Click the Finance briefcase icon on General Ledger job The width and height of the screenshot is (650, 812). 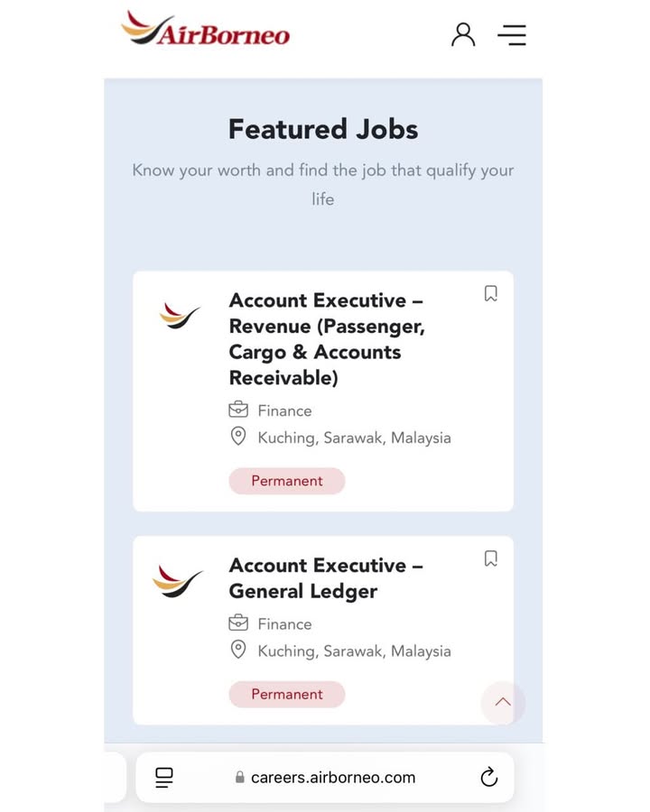click(238, 623)
